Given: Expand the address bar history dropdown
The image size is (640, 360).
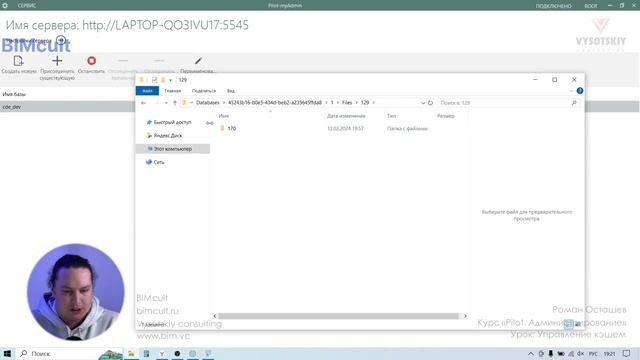Looking at the screenshot, I should click(422, 103).
